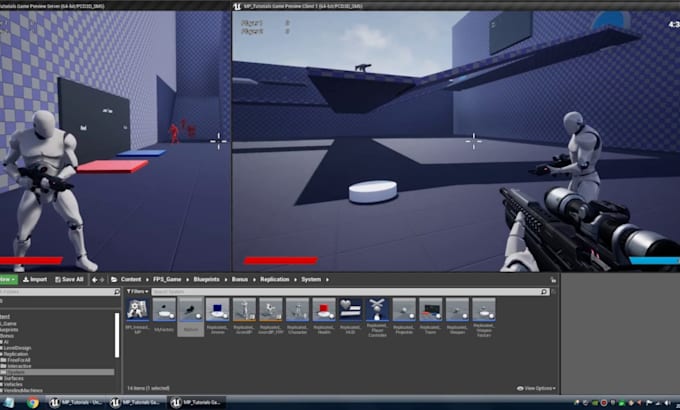
Task: Open the Filters dropdown
Action: pos(137,292)
